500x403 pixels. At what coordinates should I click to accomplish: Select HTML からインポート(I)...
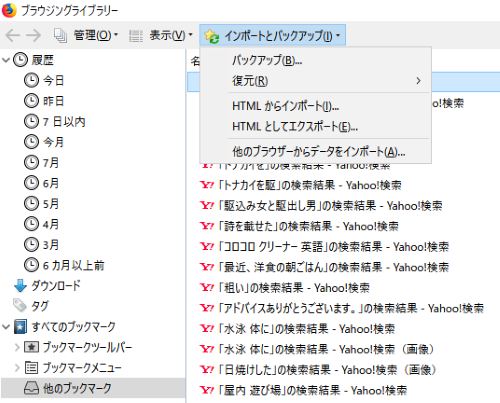[x=315, y=106]
